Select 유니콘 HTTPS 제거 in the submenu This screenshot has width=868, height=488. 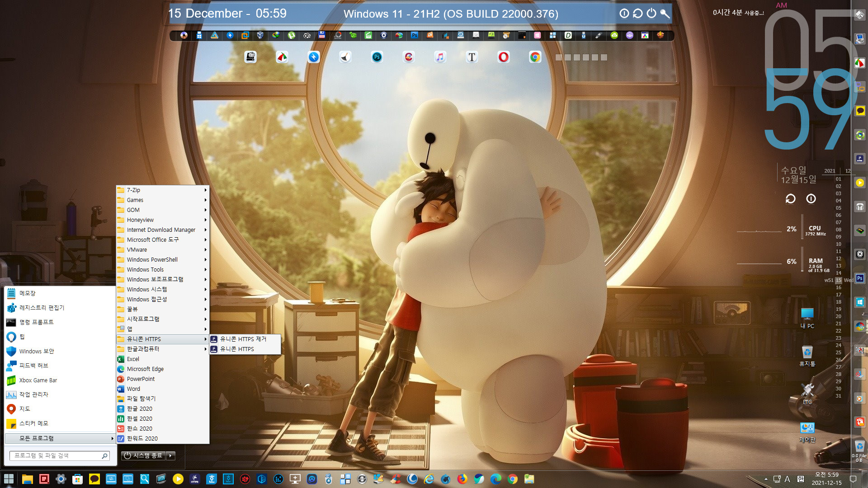245,339
